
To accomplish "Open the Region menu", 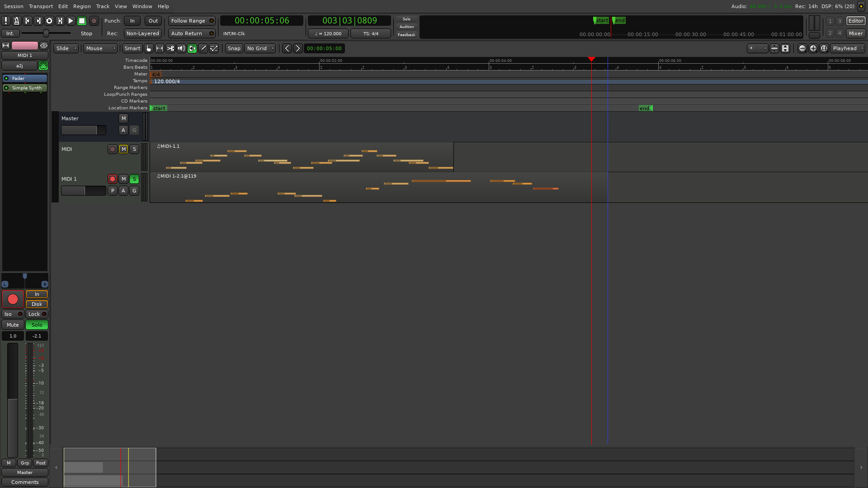I will [82, 6].
